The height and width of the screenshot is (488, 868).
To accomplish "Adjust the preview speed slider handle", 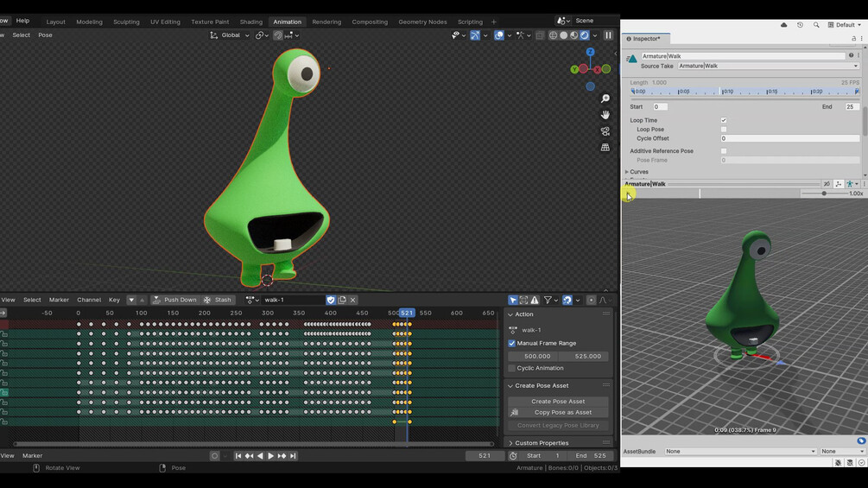I will point(824,193).
